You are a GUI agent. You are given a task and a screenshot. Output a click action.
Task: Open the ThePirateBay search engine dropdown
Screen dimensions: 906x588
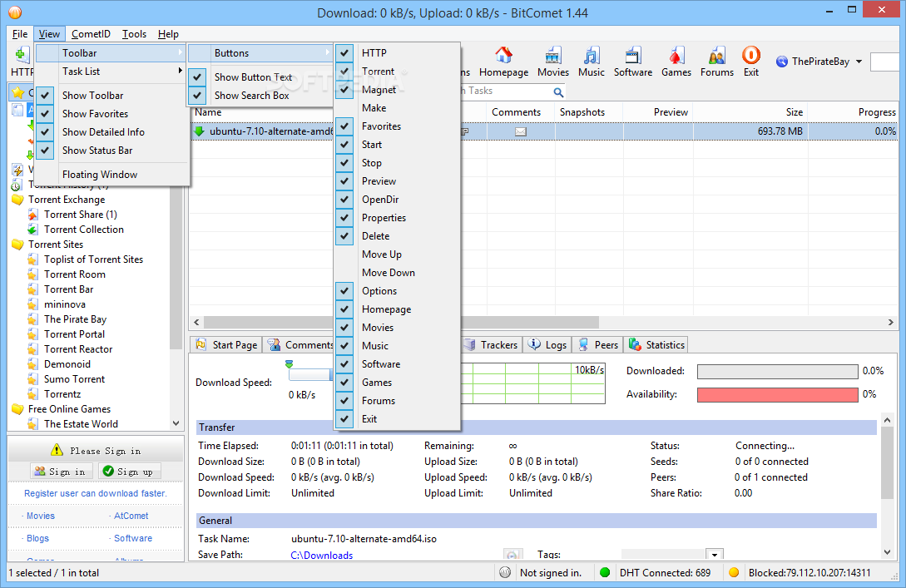859,62
